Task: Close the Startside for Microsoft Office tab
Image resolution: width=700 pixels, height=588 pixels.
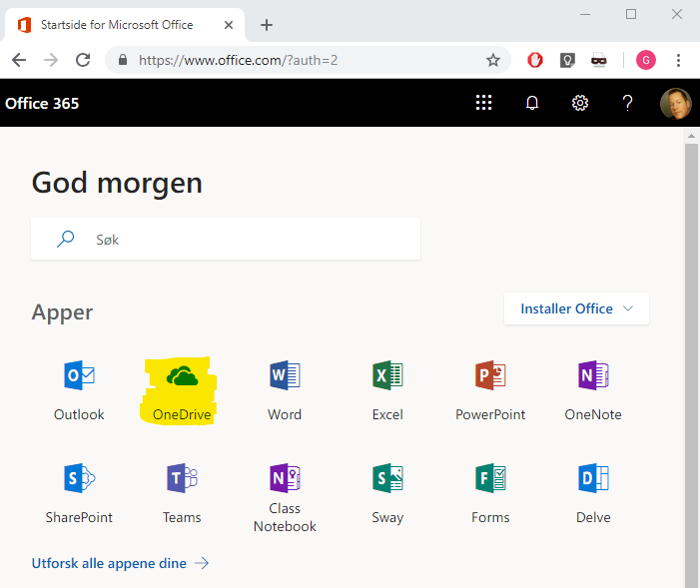Action: point(229,25)
